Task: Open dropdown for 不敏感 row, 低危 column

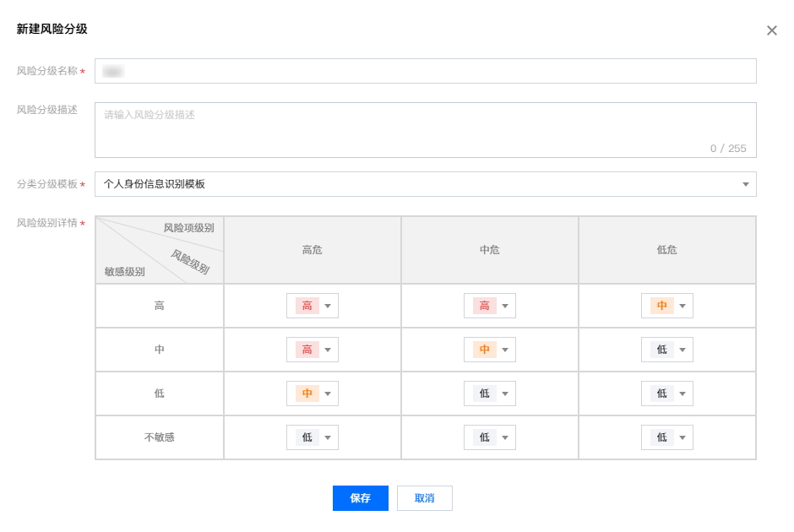Action: (x=667, y=437)
